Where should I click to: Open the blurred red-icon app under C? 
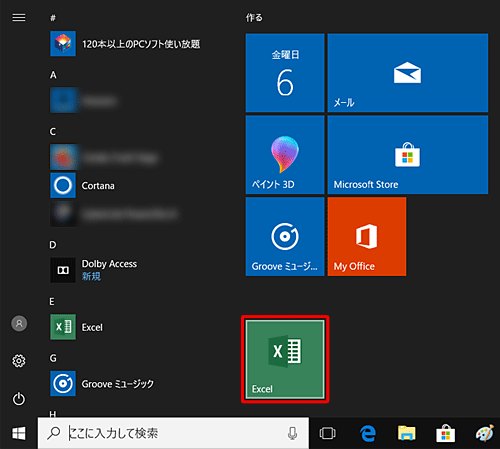click(104, 157)
